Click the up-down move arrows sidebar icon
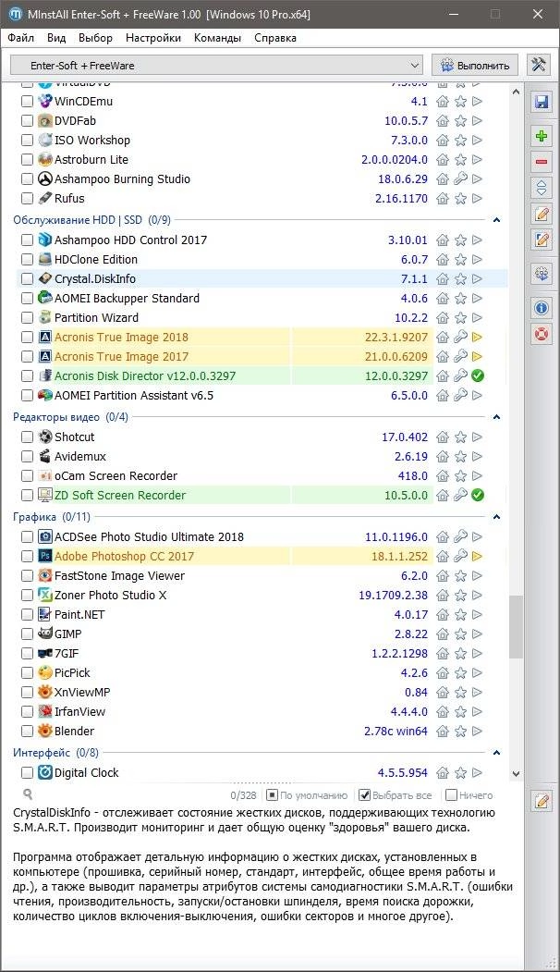 coord(542,188)
